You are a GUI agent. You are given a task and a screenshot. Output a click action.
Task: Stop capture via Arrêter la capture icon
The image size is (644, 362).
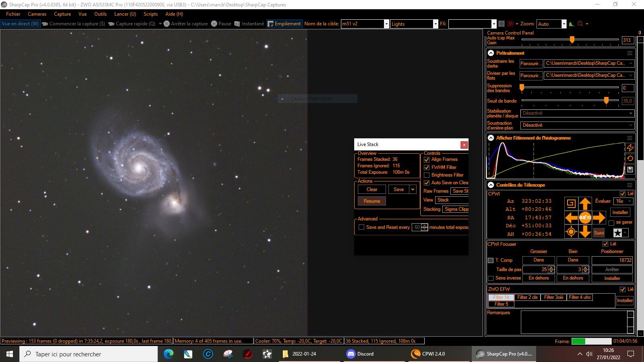(167, 24)
